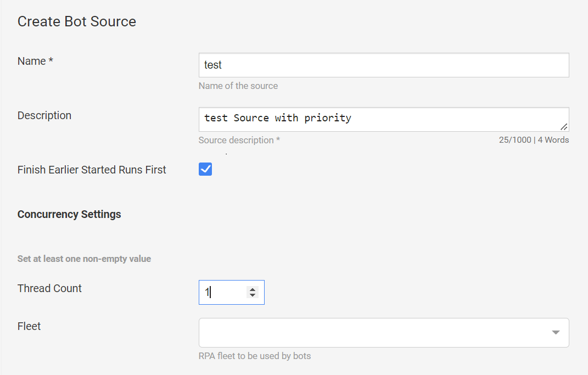588x375 pixels.
Task: Click the 'Thread Count' label
Action: (x=49, y=288)
